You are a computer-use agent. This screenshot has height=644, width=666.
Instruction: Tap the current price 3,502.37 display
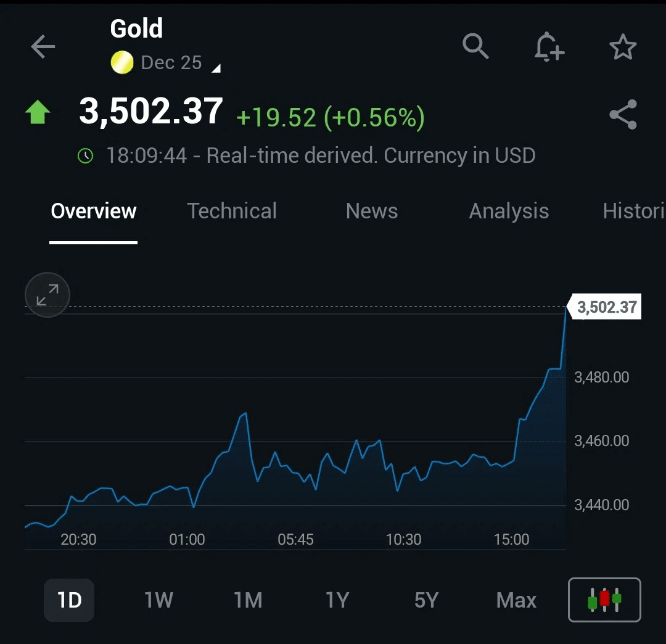[150, 112]
